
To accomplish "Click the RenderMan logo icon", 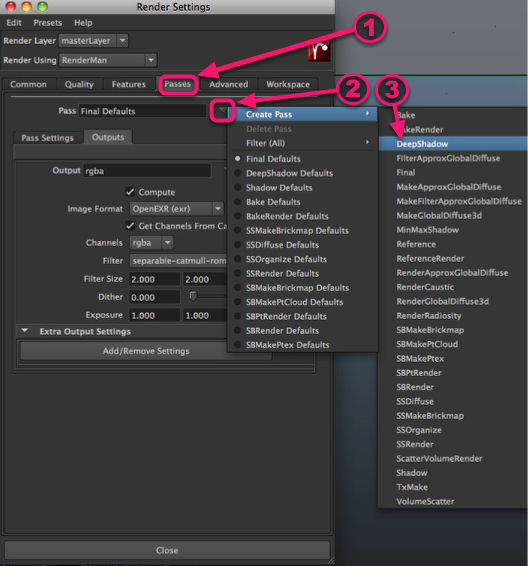I will pyautogui.click(x=319, y=52).
